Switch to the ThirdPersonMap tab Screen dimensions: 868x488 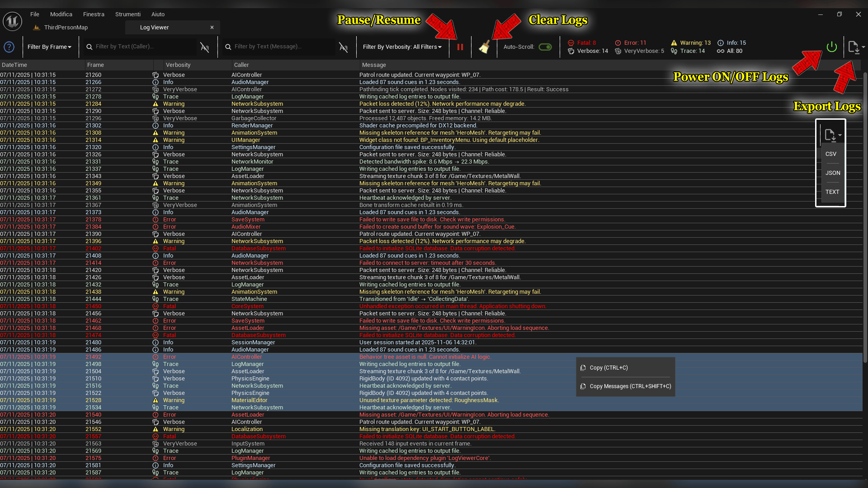click(x=61, y=28)
